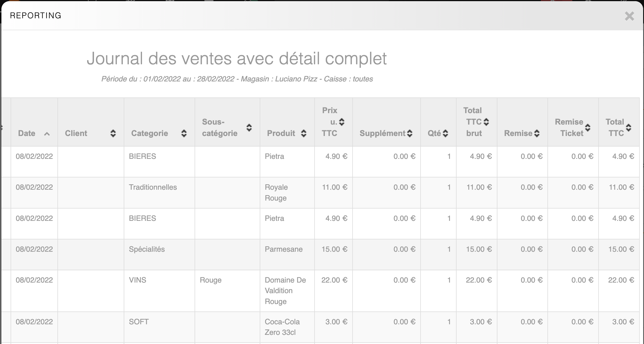Click the Parmesane product cell
The image size is (644, 344).
pos(283,249)
